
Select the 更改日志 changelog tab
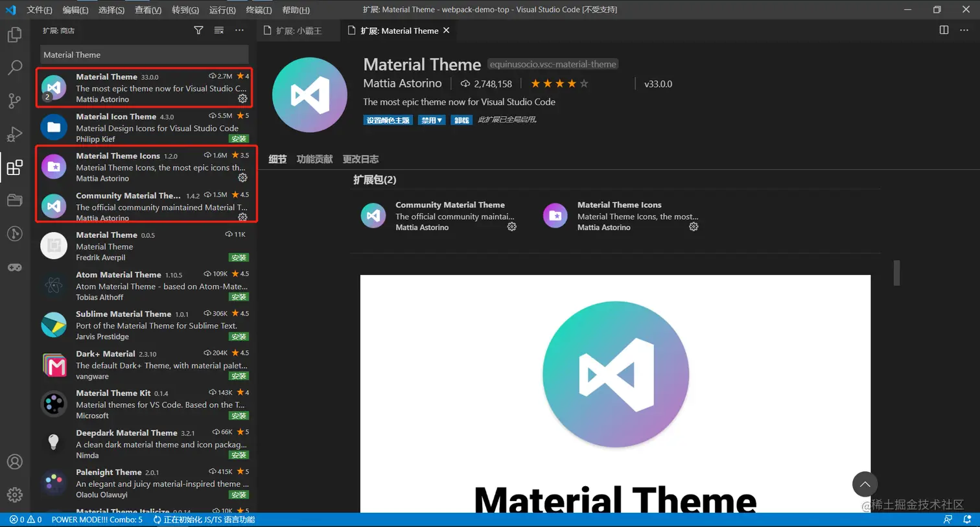point(360,159)
